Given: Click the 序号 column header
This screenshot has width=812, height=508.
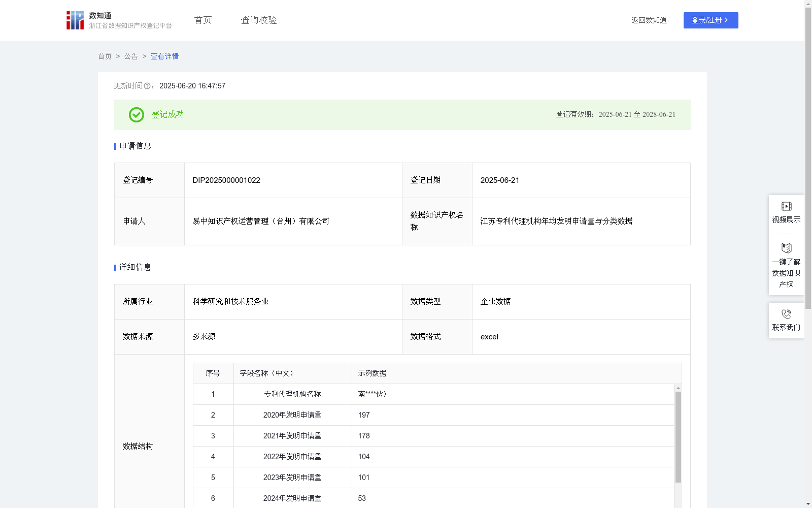Looking at the screenshot, I should (213, 373).
